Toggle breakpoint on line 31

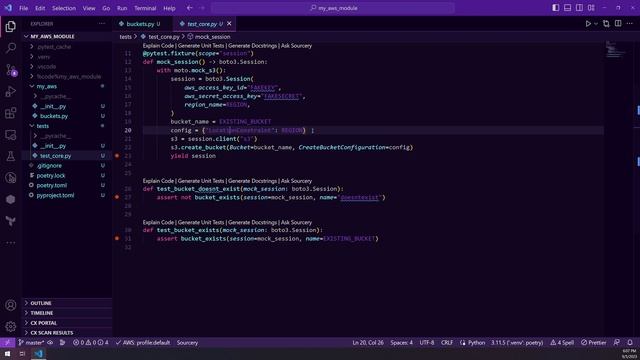(x=117, y=238)
